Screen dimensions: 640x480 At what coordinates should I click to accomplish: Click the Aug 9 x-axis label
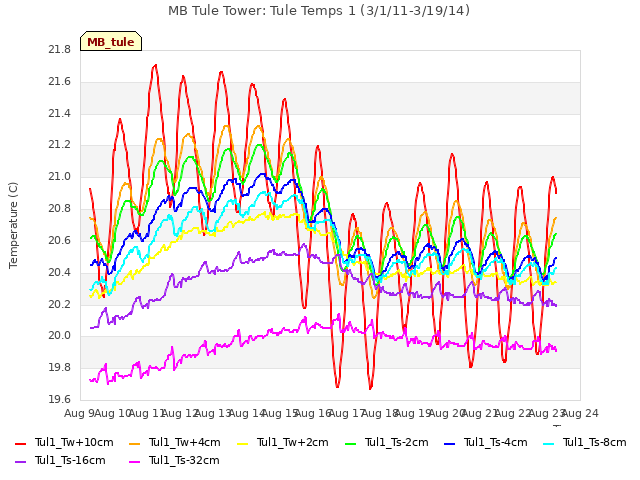(x=80, y=413)
